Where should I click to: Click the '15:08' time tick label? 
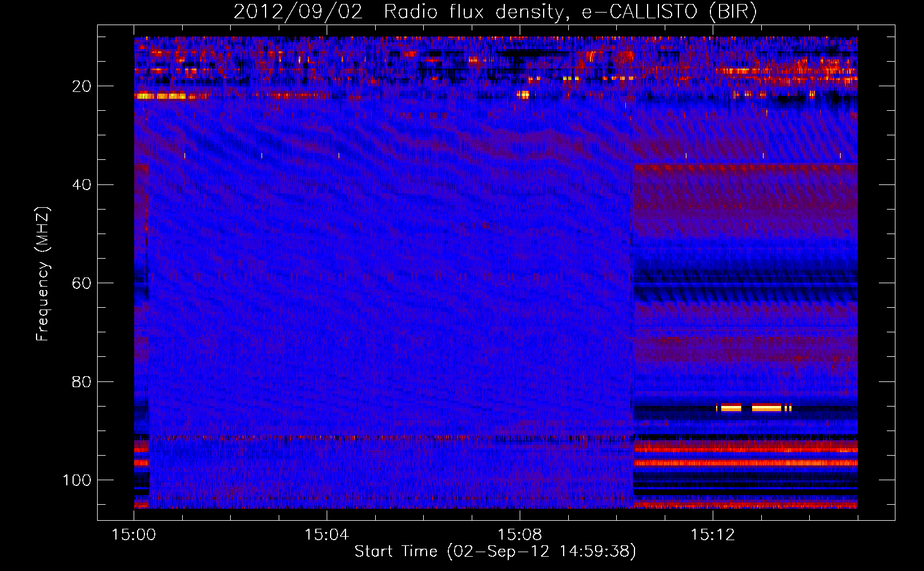[520, 535]
